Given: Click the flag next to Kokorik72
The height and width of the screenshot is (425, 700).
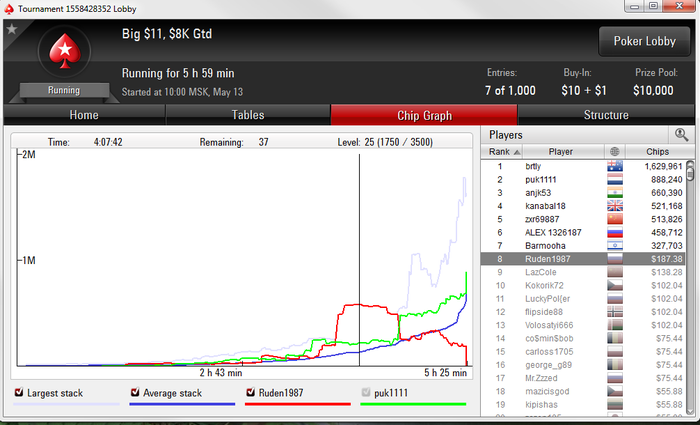Looking at the screenshot, I should click(615, 285).
